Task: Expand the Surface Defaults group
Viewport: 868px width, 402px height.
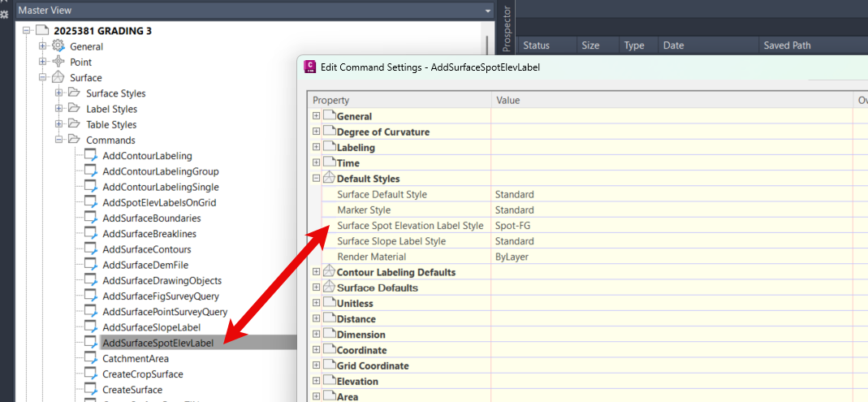Action: [x=316, y=287]
